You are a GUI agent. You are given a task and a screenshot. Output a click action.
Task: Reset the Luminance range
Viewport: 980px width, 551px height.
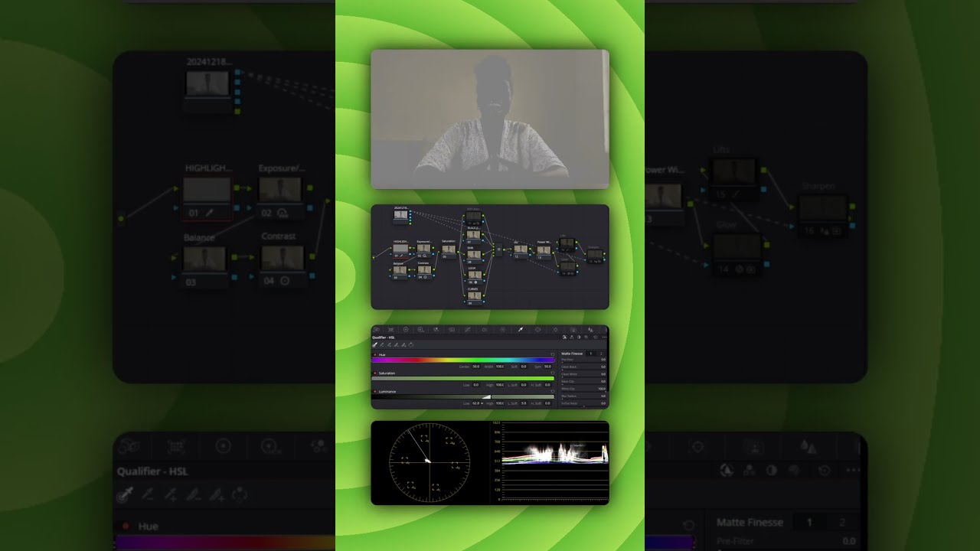pyautogui.click(x=553, y=391)
